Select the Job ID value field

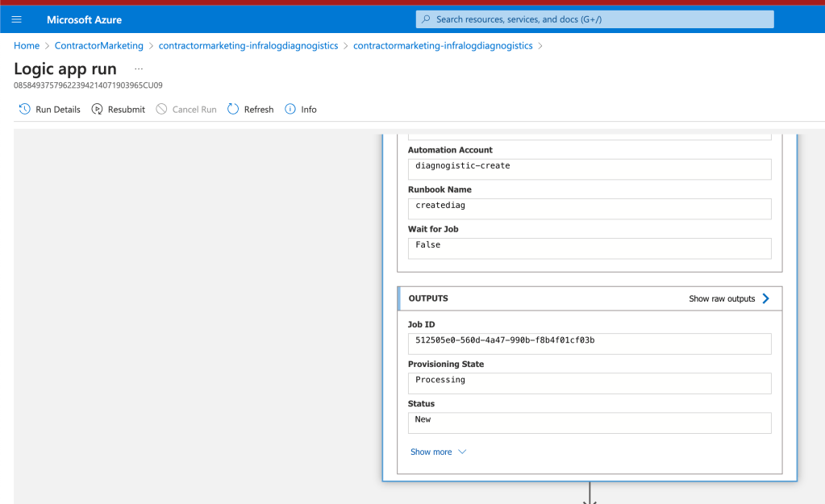coord(590,344)
